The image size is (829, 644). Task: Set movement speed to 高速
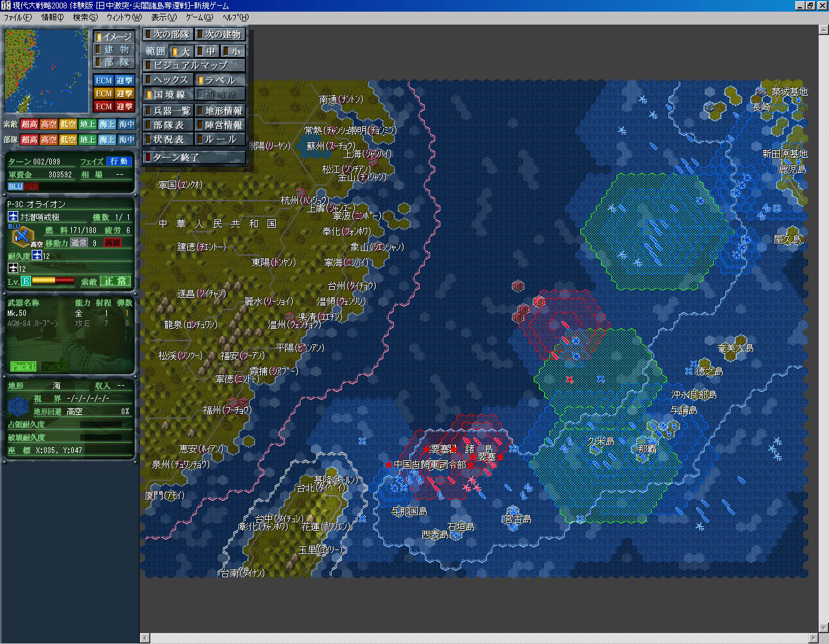click(112, 243)
